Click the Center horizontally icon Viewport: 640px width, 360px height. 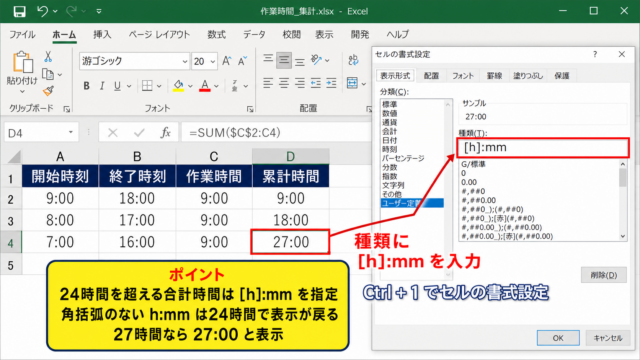(x=284, y=83)
